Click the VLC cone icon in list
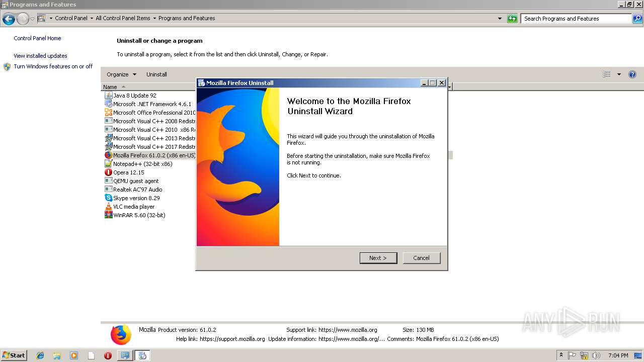 (x=108, y=207)
